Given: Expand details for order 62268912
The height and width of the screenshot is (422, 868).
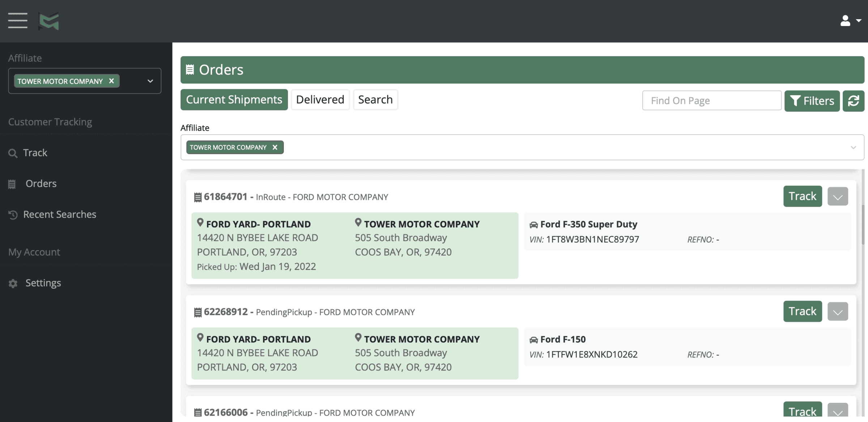Looking at the screenshot, I should (x=838, y=312).
